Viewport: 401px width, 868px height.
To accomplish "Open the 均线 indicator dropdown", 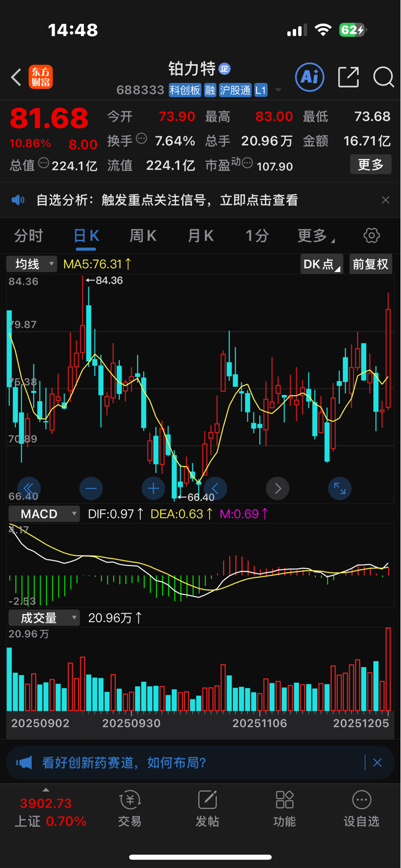I will pyautogui.click(x=31, y=264).
